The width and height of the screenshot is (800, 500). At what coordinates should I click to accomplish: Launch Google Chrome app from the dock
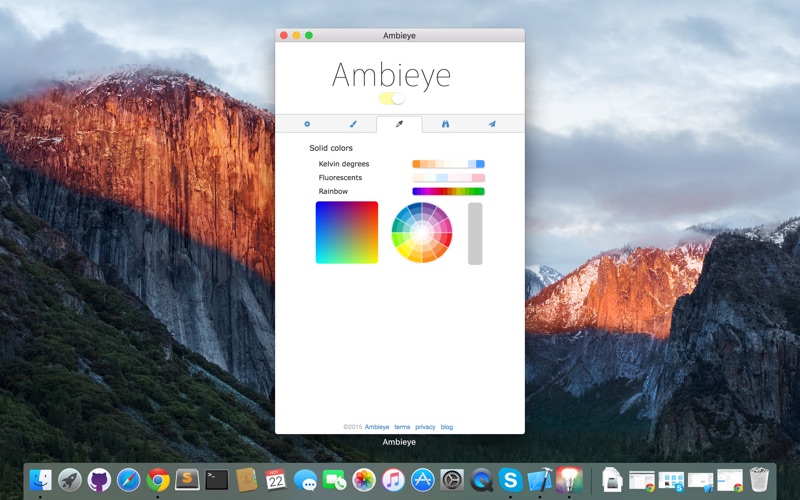(158, 480)
